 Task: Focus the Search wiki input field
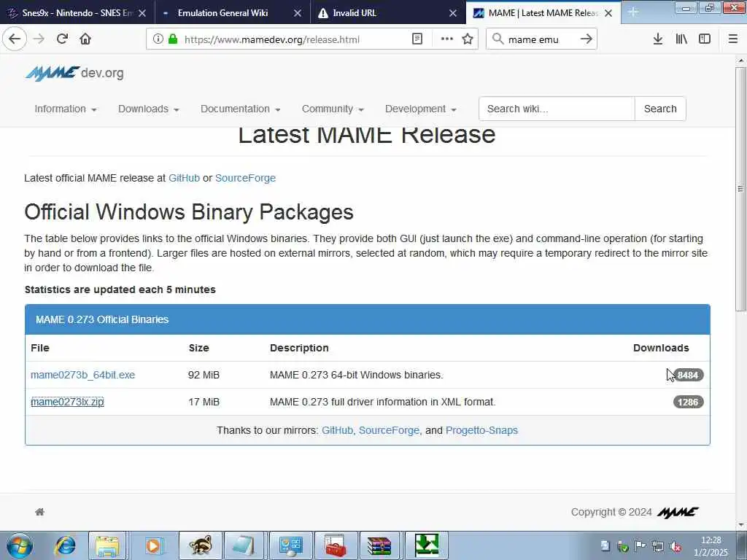pos(557,109)
